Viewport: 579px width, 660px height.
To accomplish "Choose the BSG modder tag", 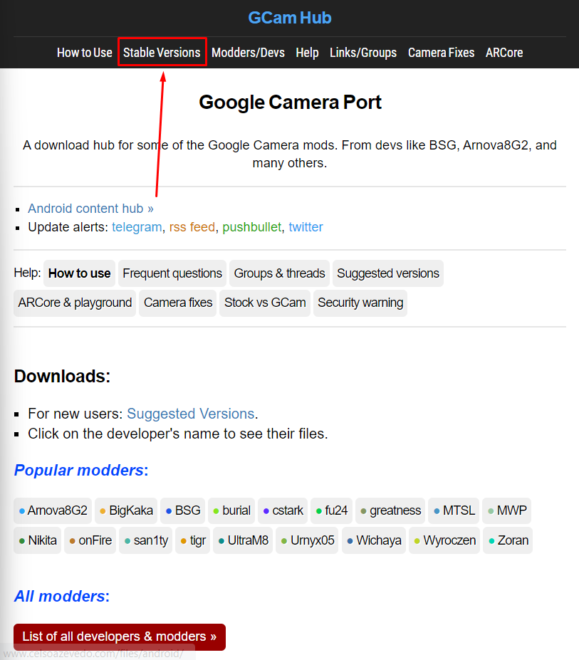I will point(183,511).
